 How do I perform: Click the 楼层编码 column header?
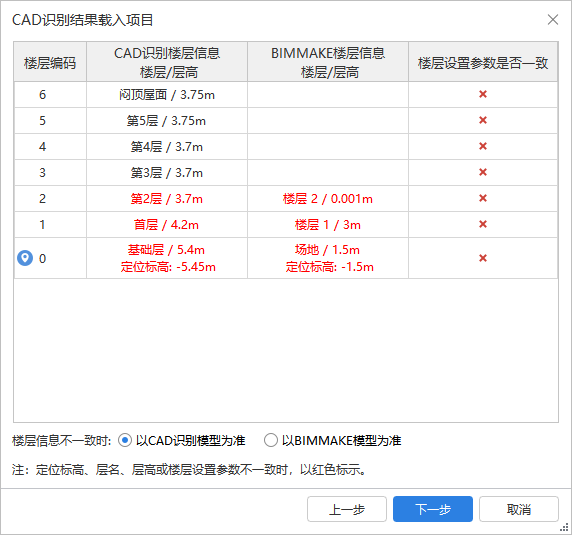click(x=50, y=62)
